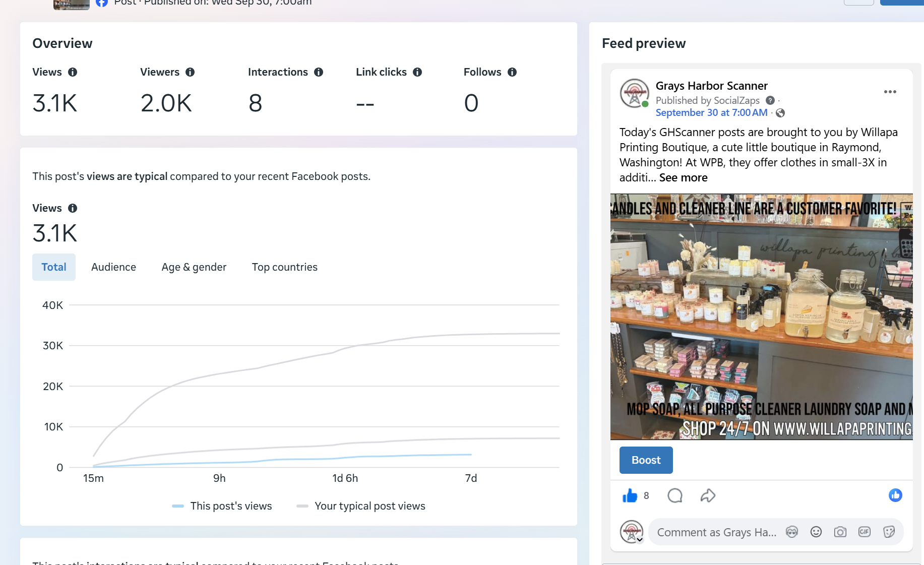The height and width of the screenshot is (565, 924).
Task: Switch to the Age & gender tab
Action: [194, 267]
